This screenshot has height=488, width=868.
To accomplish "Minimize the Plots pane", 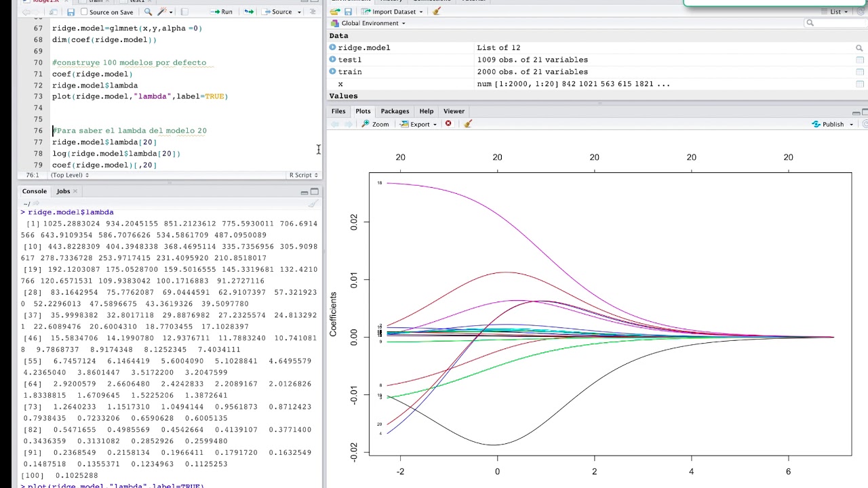I will tap(856, 112).
